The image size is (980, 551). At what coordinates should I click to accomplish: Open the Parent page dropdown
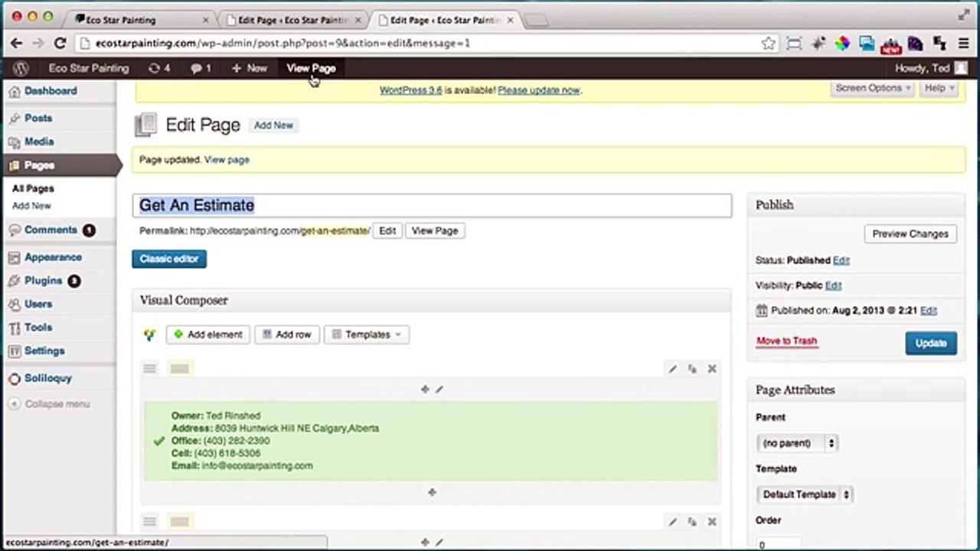click(x=797, y=443)
